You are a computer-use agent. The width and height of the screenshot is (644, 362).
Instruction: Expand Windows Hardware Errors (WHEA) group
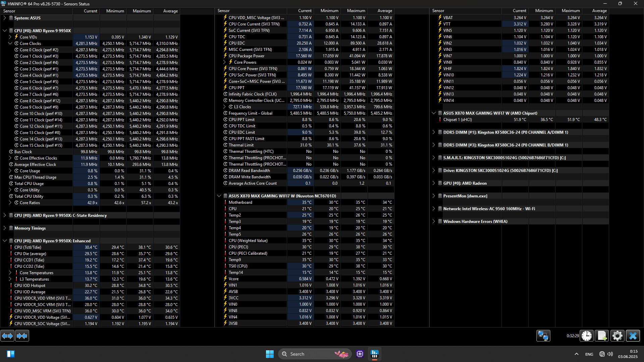434,222
